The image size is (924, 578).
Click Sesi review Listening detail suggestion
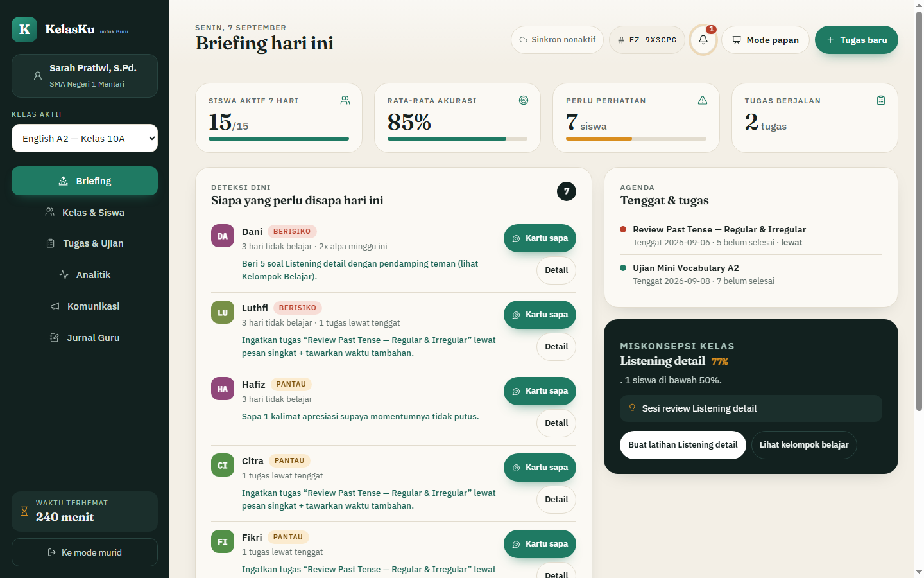751,408
